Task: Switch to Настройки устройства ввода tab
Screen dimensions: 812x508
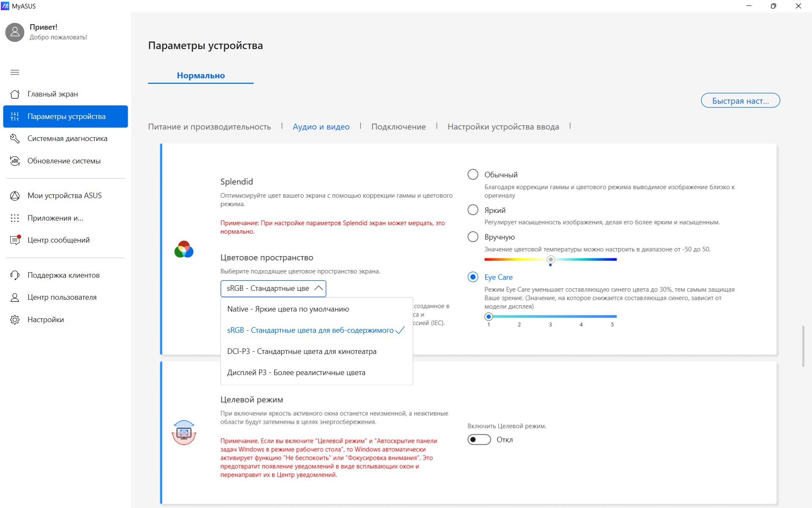Action: point(503,127)
